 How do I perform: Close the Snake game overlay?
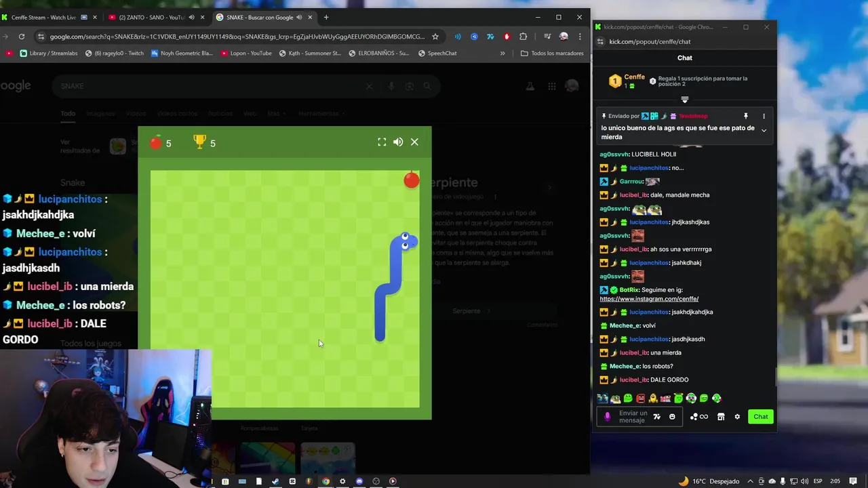[414, 142]
